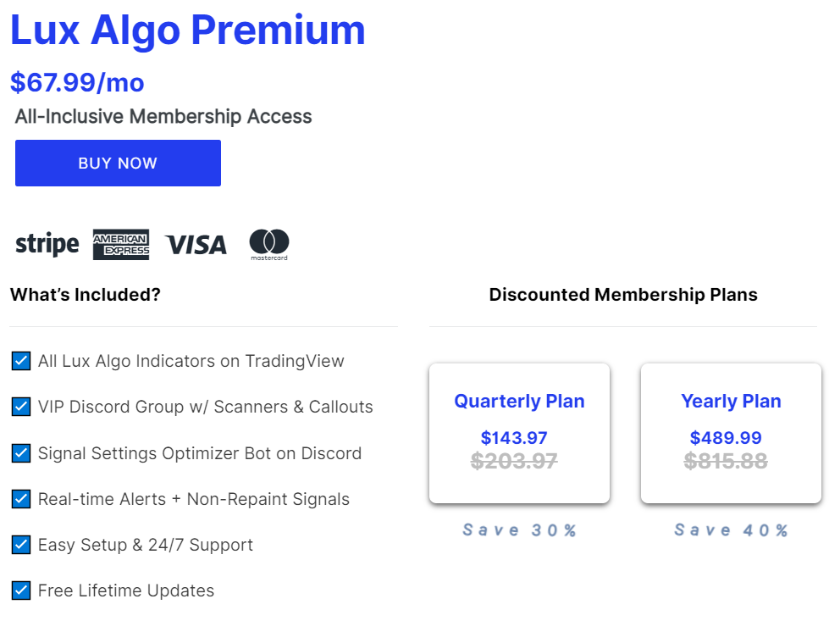Click the Mastercard logo
This screenshot has height=621, width=840.
point(269,244)
